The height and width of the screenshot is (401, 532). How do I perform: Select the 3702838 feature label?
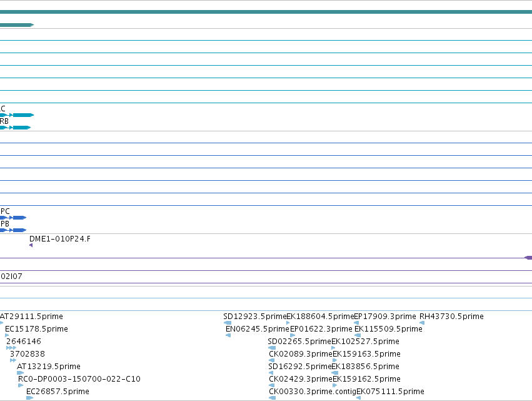pyautogui.click(x=27, y=354)
